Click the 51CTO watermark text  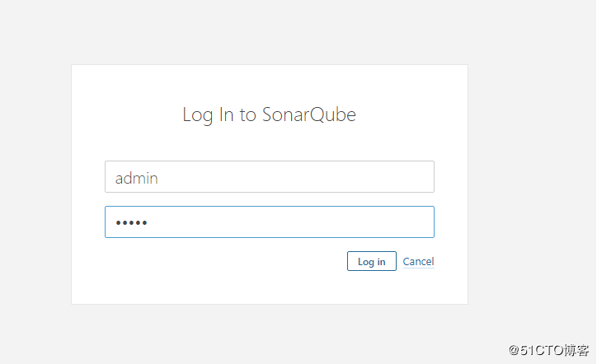(x=548, y=351)
